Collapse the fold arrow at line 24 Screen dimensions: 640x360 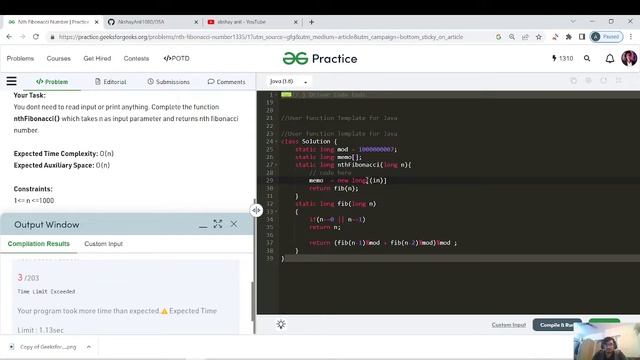[276, 142]
